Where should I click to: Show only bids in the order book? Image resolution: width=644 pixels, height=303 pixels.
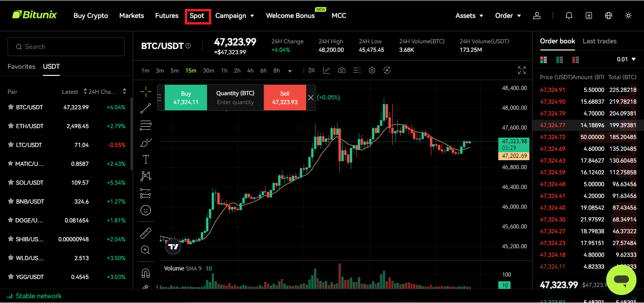(560, 59)
